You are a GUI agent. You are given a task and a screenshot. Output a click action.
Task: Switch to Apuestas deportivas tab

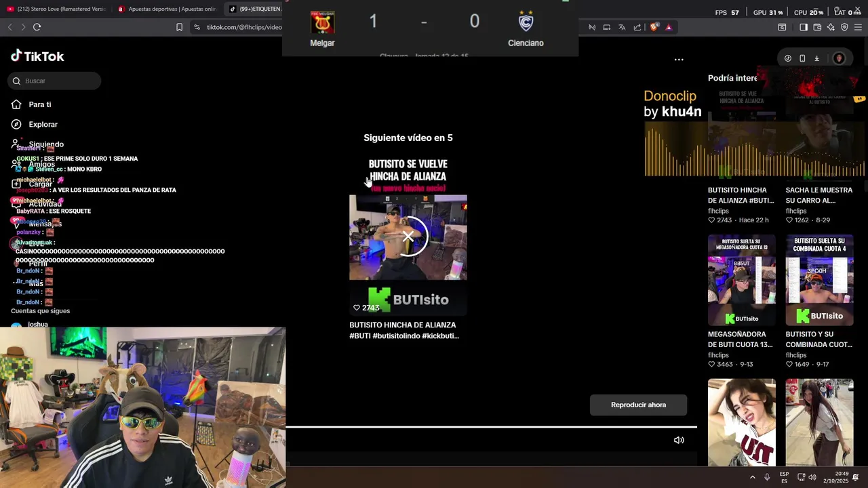[x=166, y=9]
